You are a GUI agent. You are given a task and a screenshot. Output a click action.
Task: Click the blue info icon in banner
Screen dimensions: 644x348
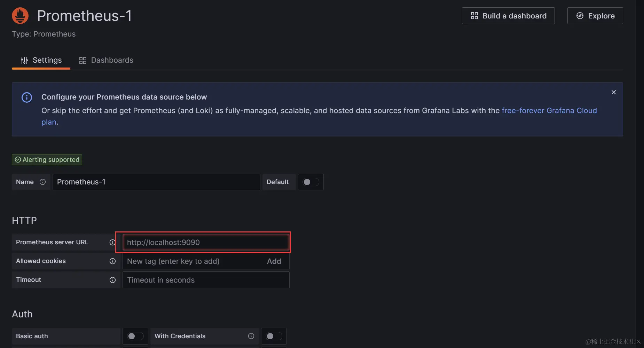tap(27, 97)
